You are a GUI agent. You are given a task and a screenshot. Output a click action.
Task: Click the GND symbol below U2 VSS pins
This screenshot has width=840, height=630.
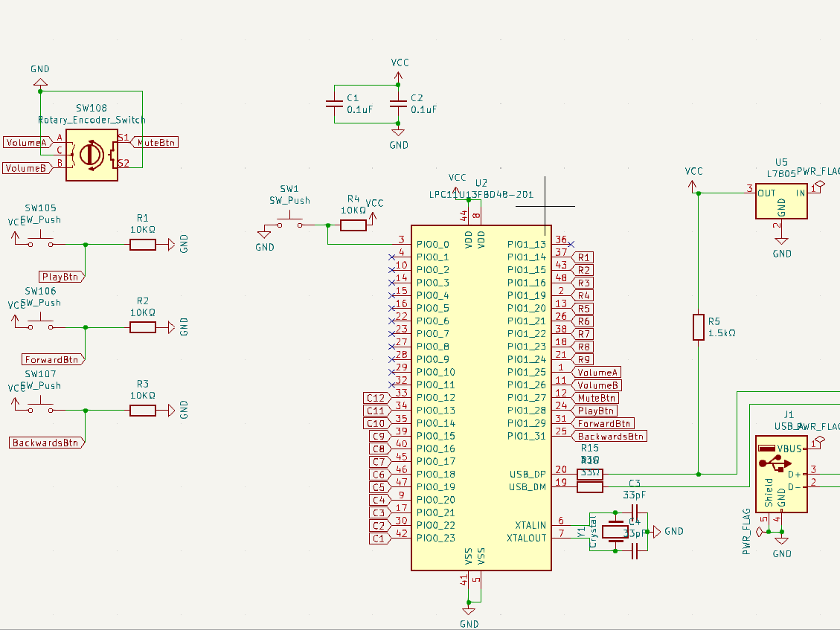click(469, 611)
